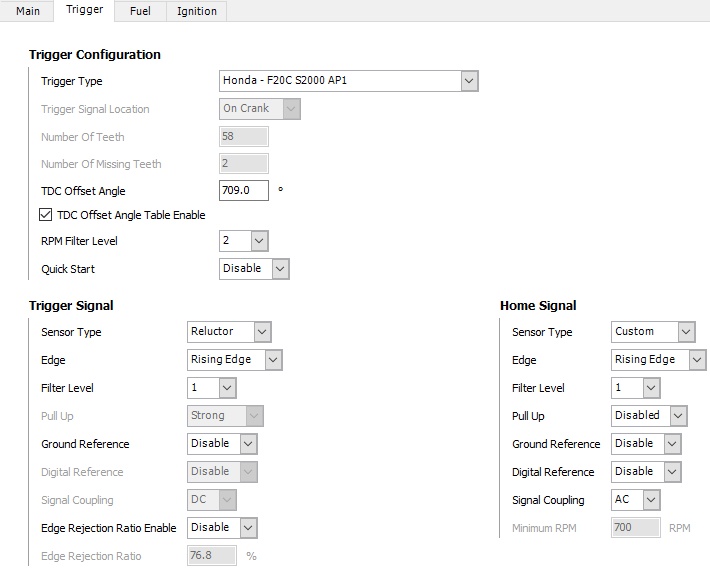The height and width of the screenshot is (569, 710).
Task: Click the Trigger Configuration heading
Action: pyautogui.click(x=95, y=55)
